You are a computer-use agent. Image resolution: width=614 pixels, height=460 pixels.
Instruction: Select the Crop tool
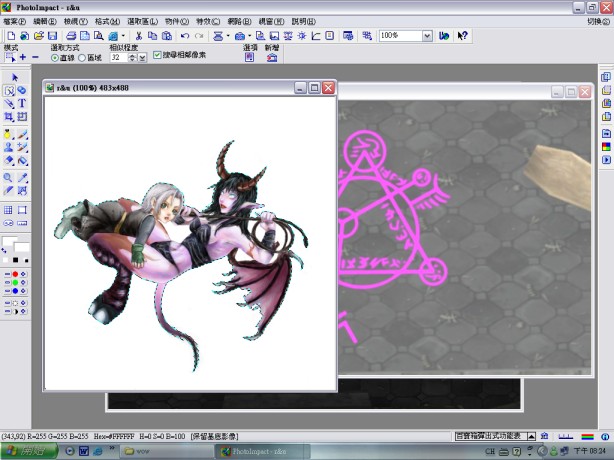point(8,117)
